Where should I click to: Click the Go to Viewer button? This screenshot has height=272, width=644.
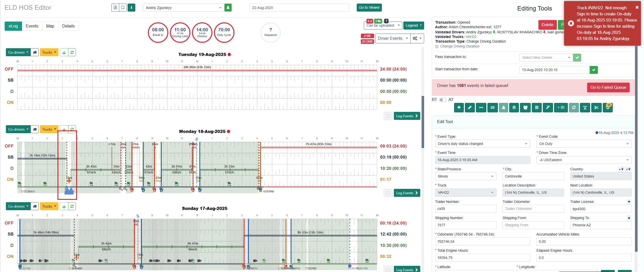369,7
